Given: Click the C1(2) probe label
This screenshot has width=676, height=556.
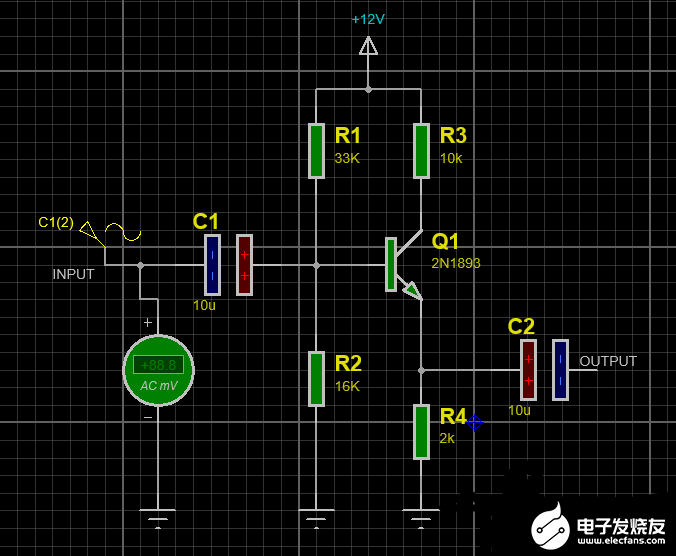Looking at the screenshot, I should coord(56,222).
